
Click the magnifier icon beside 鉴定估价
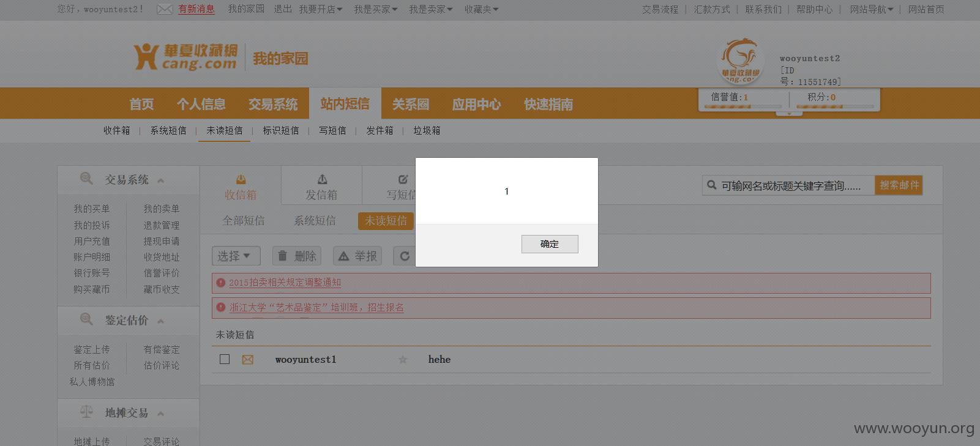pyautogui.click(x=86, y=319)
